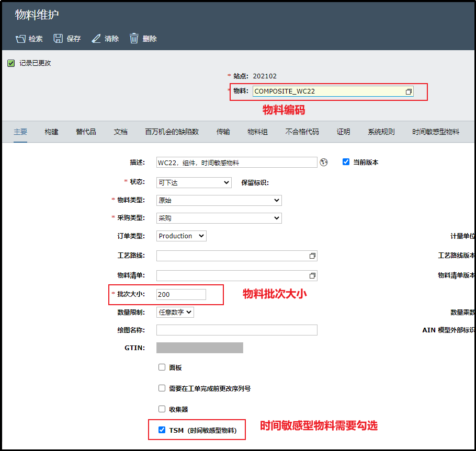Image resolution: width=476 pixels, height=451 pixels.
Task: Switch to the 物料组 tab
Action: (x=257, y=132)
